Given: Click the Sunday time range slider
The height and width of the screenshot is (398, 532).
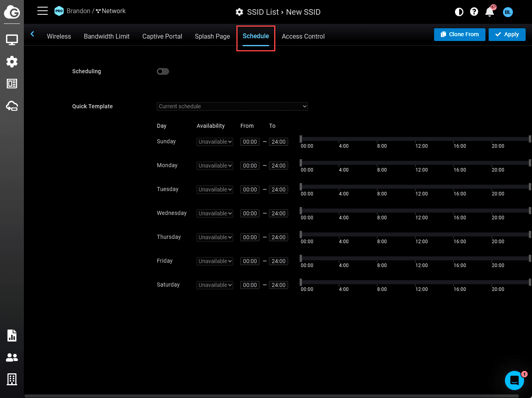Looking at the screenshot, I should (x=415, y=139).
